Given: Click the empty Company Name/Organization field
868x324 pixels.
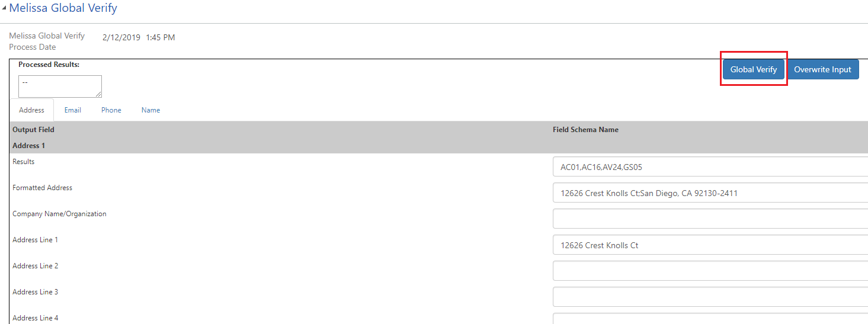Looking at the screenshot, I should [710, 219].
